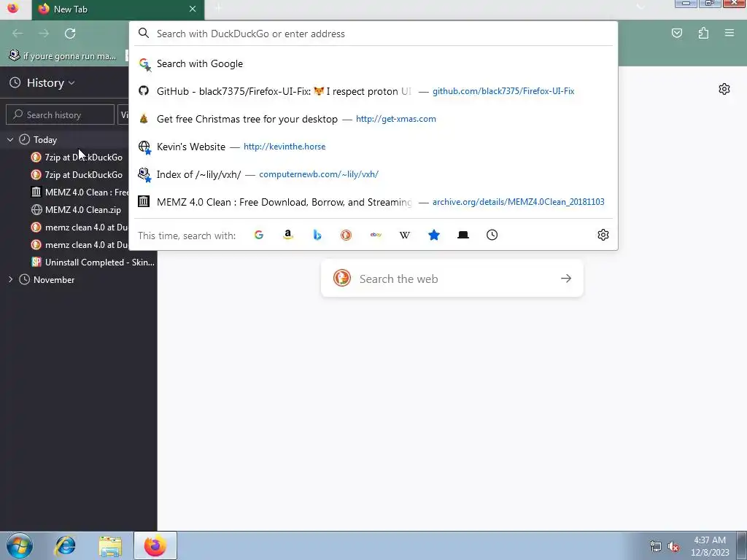The width and height of the screenshot is (747, 560).
Task: Open MEMZ 4.0 Clean : Free history entry
Action: (x=79, y=192)
